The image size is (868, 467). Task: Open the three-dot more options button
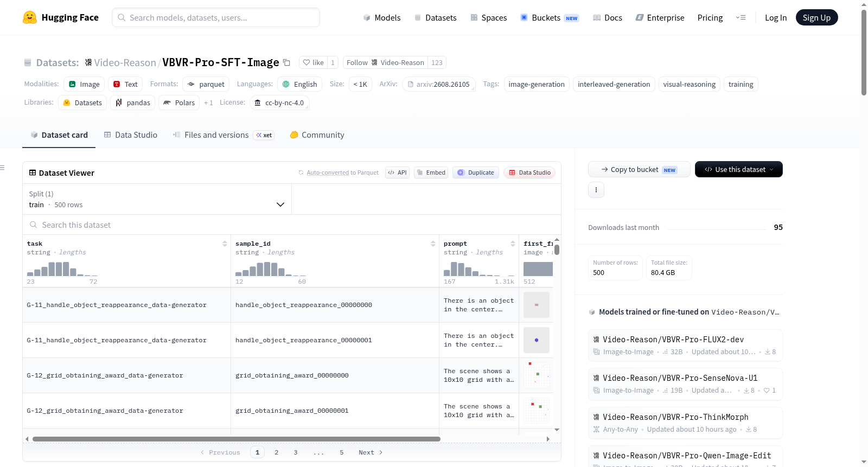tap(596, 190)
